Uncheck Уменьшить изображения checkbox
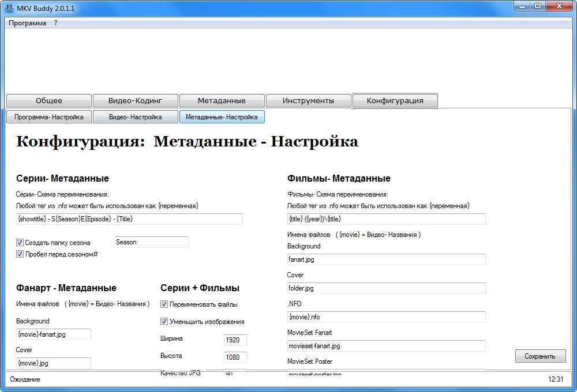 click(164, 322)
